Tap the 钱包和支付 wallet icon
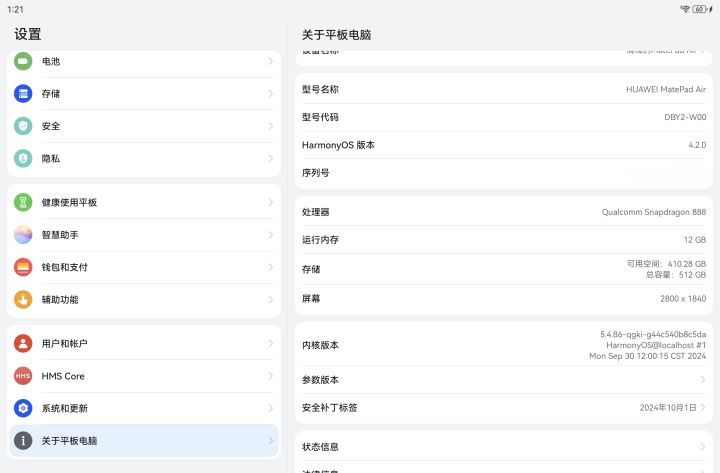The height and width of the screenshot is (473, 720). (x=23, y=267)
